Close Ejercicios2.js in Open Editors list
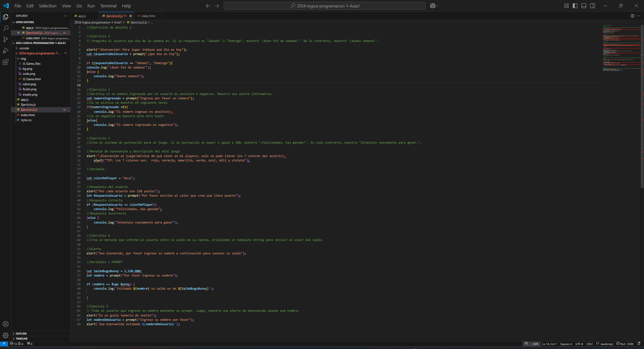644x349 pixels. click(18, 33)
